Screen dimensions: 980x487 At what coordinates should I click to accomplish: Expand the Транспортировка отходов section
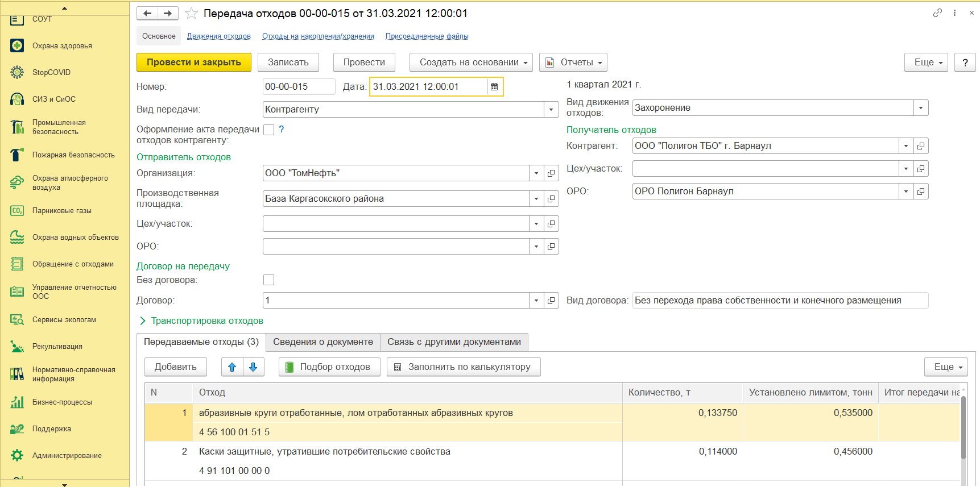201,321
